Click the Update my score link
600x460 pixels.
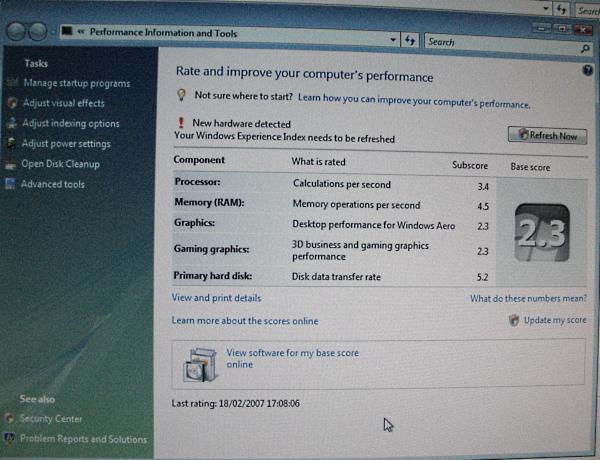[x=555, y=320]
